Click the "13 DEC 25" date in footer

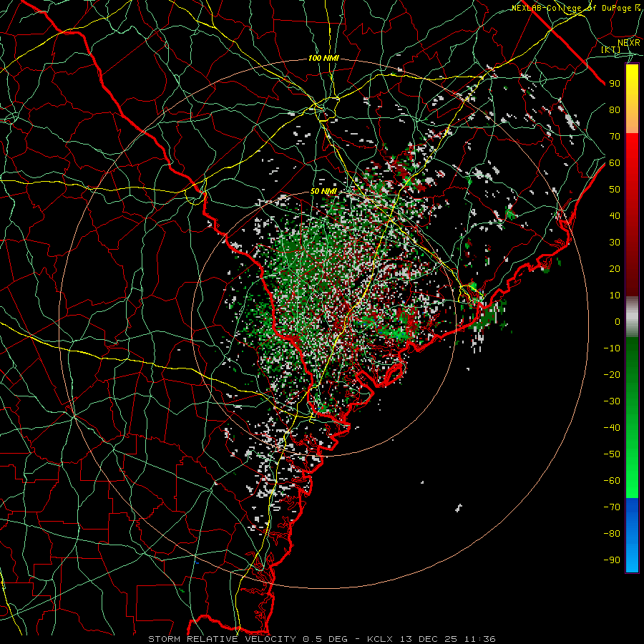tap(429, 639)
